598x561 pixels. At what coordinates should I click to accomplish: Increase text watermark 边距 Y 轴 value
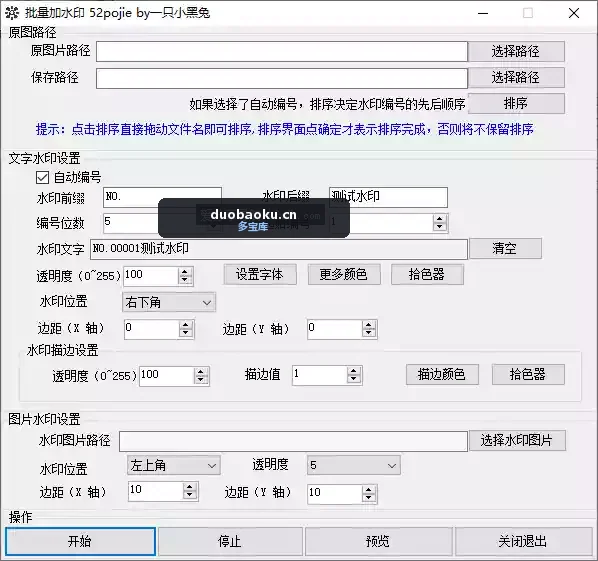(x=369, y=325)
